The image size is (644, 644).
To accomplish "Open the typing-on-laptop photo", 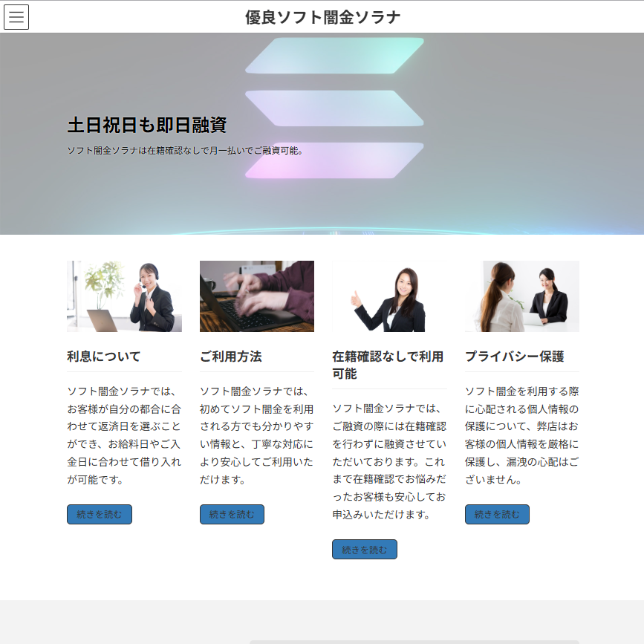I will [257, 296].
